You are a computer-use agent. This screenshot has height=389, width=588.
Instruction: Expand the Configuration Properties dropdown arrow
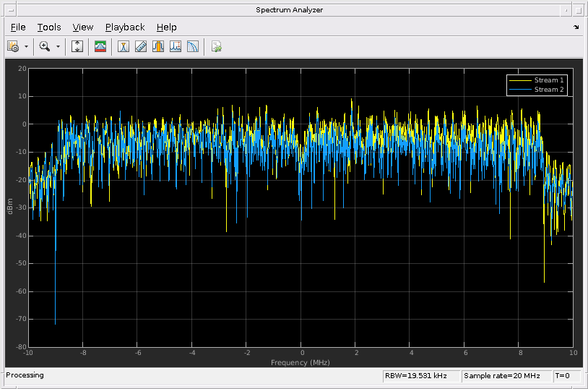[27, 46]
